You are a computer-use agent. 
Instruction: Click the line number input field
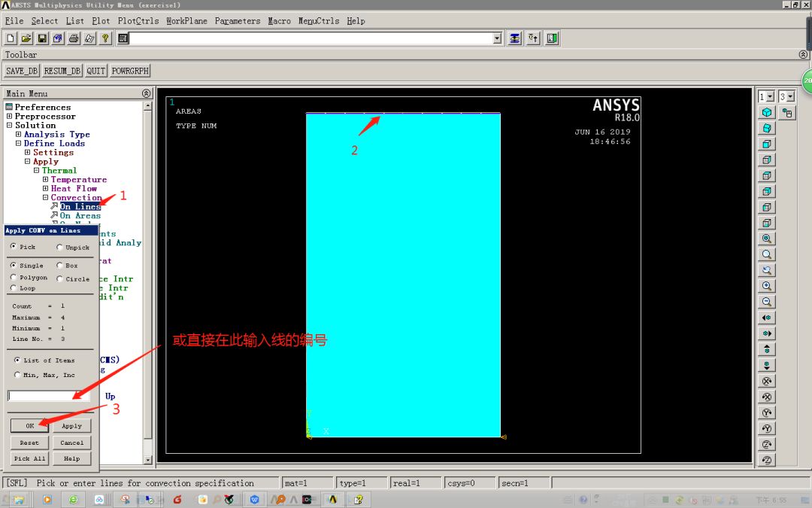pos(45,395)
